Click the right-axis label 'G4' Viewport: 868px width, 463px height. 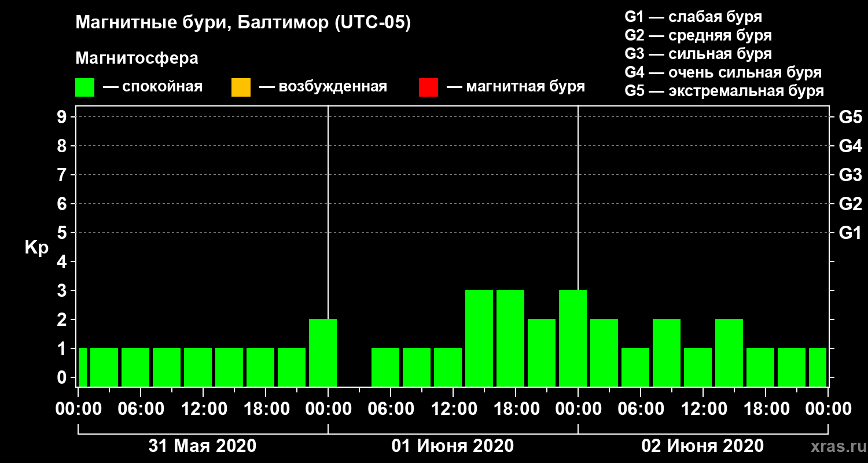(x=850, y=146)
